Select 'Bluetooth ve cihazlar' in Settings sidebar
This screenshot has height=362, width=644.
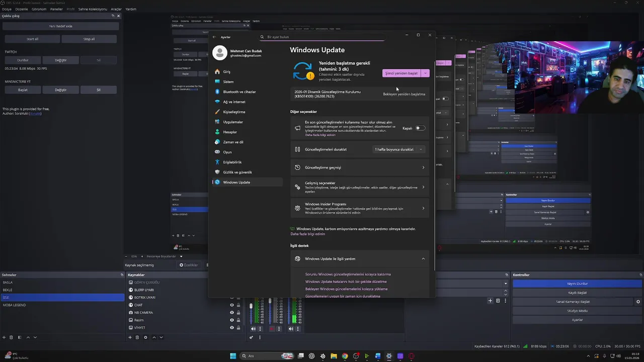[247, 92]
